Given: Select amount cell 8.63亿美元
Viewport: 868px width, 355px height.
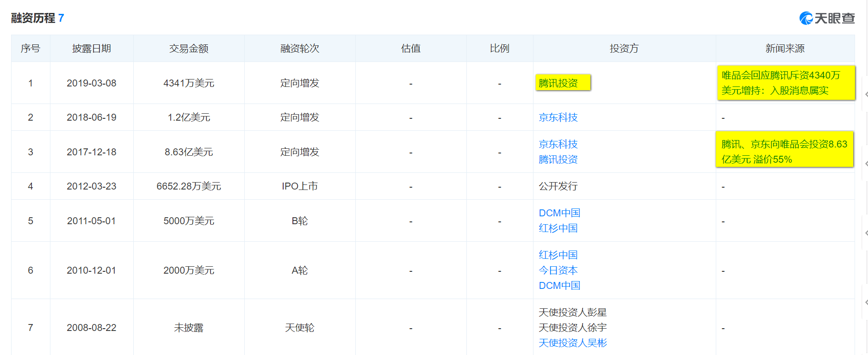Looking at the screenshot, I should (x=189, y=152).
